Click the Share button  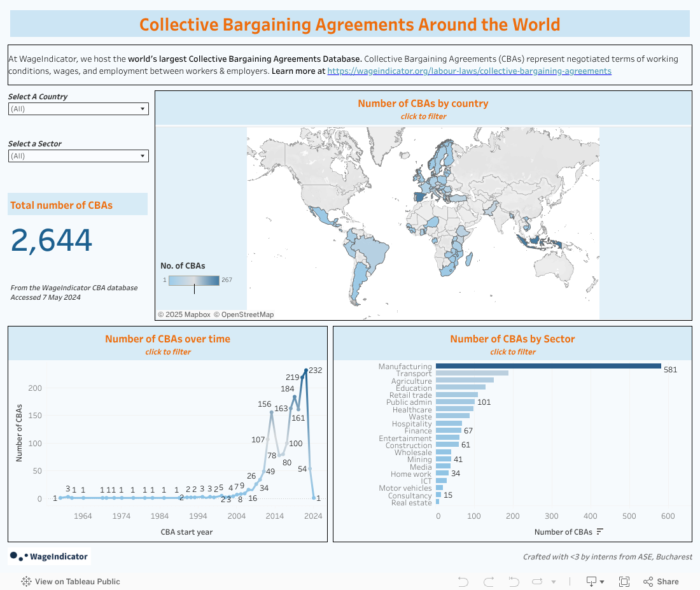point(661,581)
